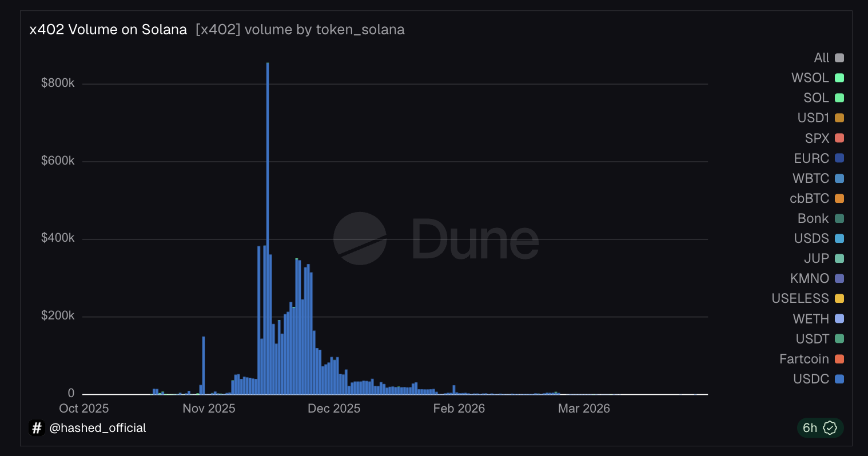Toggle the USELESS legend series
The height and width of the screenshot is (456, 868).
coord(807,298)
